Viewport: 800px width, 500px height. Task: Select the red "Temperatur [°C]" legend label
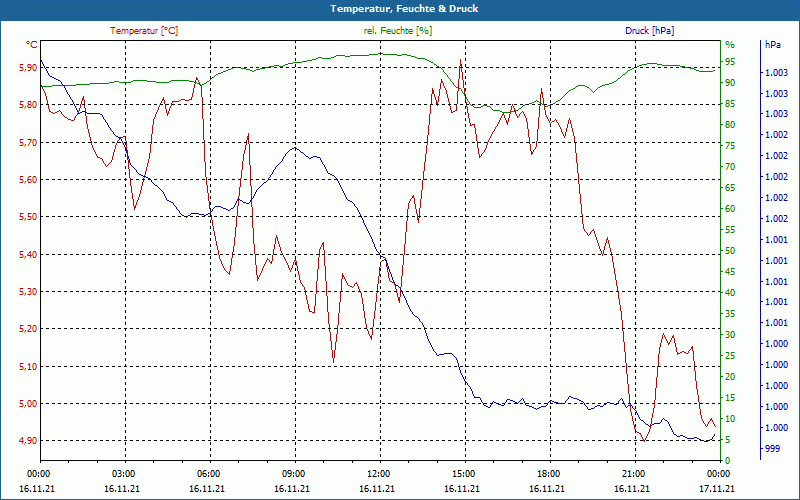pos(144,31)
